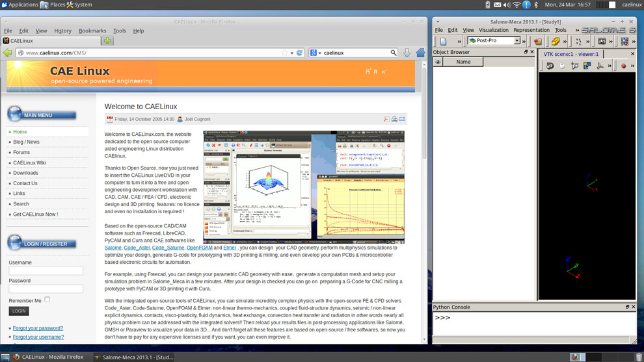This screenshot has width=644, height=362.
Task: Click the bluetooth icon in top panel
Action: click(536, 5)
